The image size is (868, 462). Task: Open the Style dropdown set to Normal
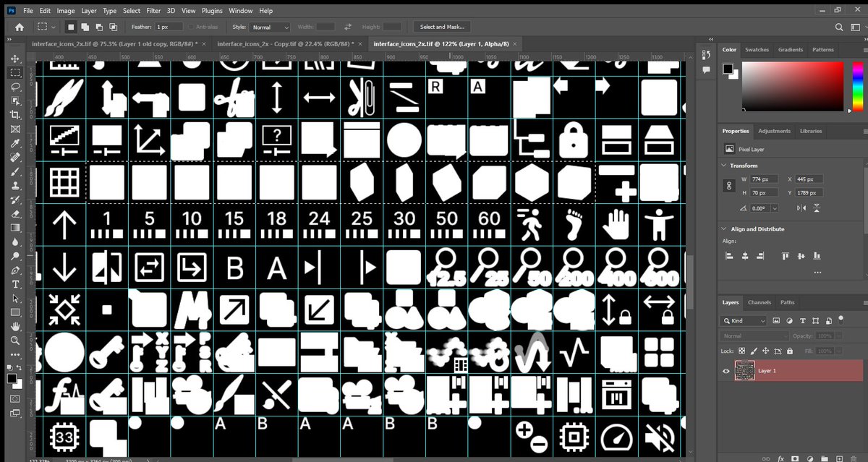270,27
